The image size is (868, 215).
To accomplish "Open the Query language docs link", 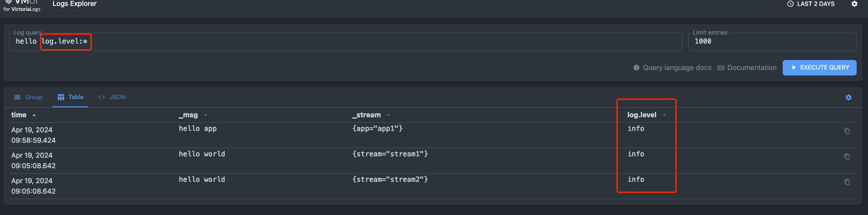I will coord(677,68).
